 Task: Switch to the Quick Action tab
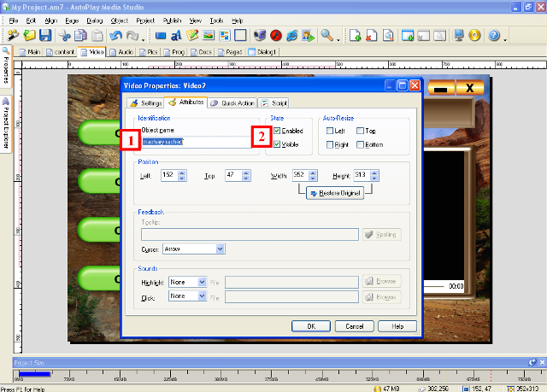pyautogui.click(x=232, y=102)
